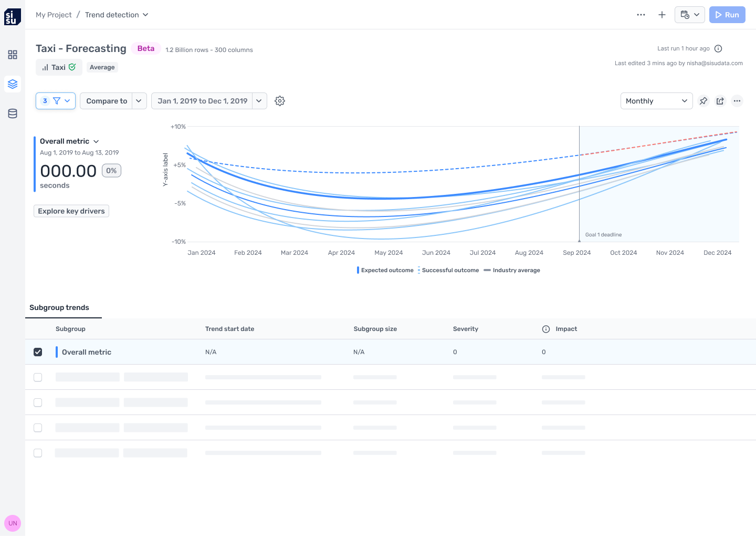Open the Trend detection breadcrumb dropdown
The width and height of the screenshot is (756, 538).
point(117,15)
